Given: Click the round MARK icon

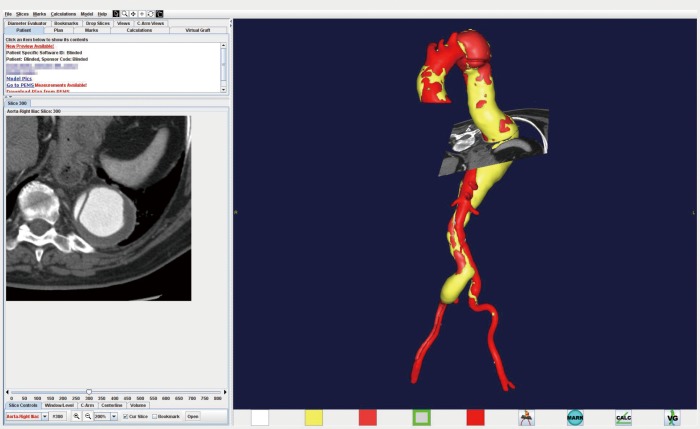Looking at the screenshot, I should (575, 418).
